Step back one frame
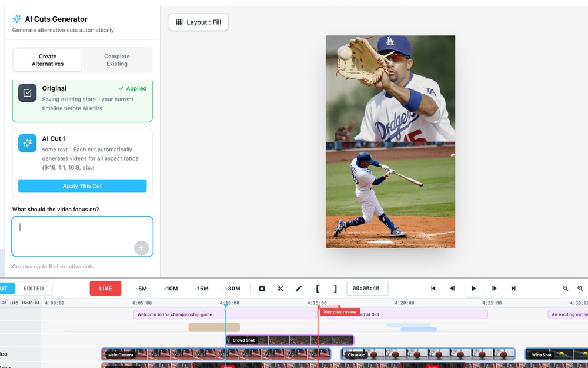Screen dimensions: 588x368 tap(452, 289)
